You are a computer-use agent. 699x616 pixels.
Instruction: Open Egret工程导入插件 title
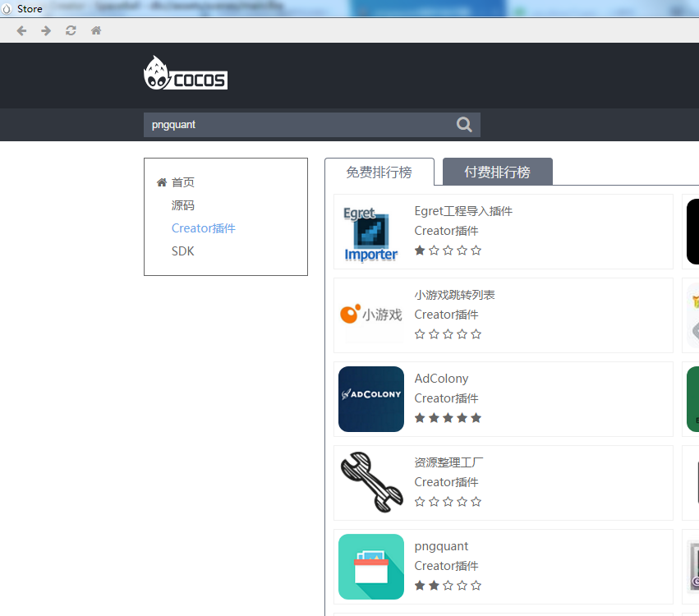coord(463,211)
